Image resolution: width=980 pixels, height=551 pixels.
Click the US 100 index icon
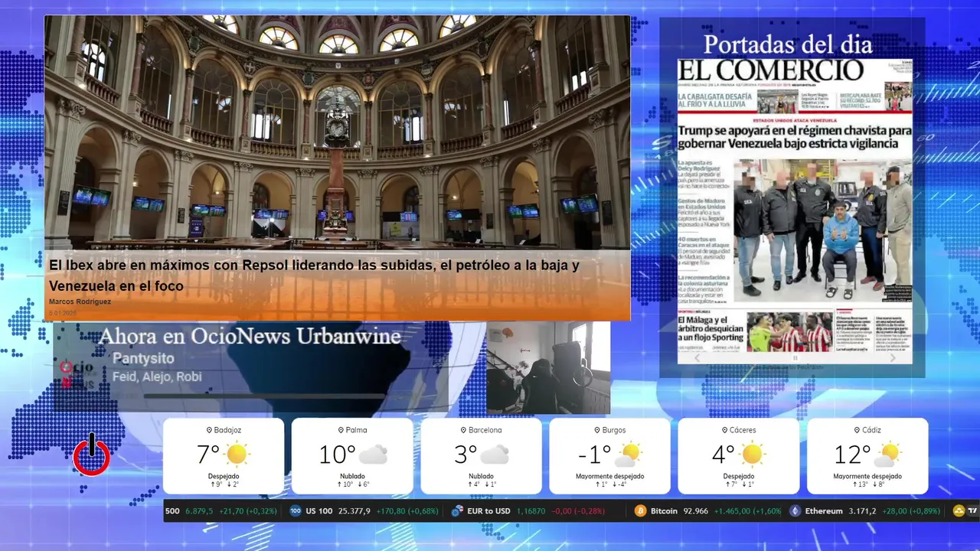(296, 510)
